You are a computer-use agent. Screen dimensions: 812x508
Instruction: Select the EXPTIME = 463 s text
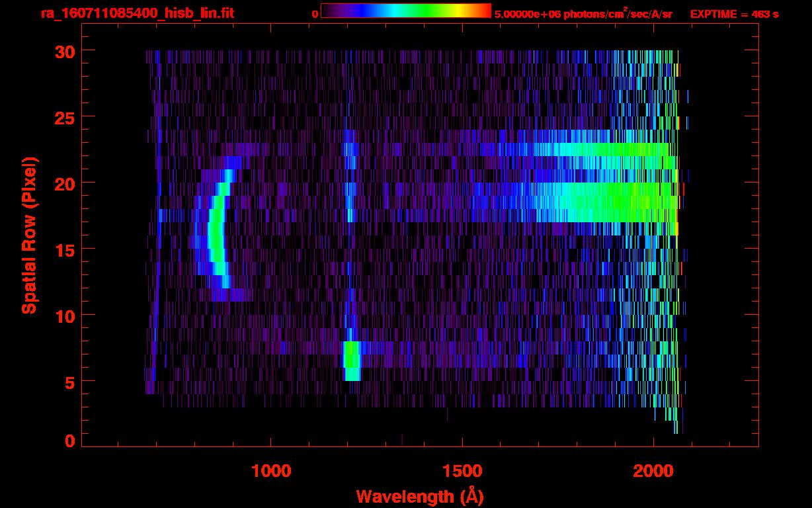pos(734,14)
